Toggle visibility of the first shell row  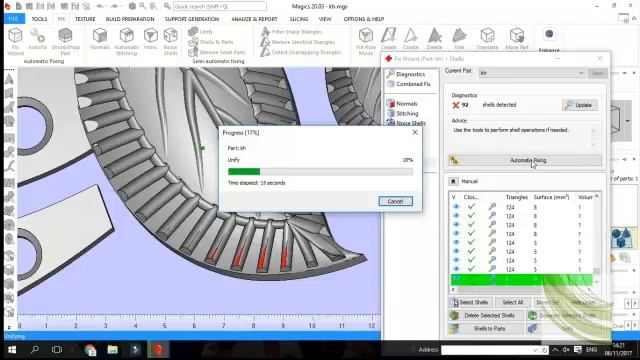tap(456, 207)
